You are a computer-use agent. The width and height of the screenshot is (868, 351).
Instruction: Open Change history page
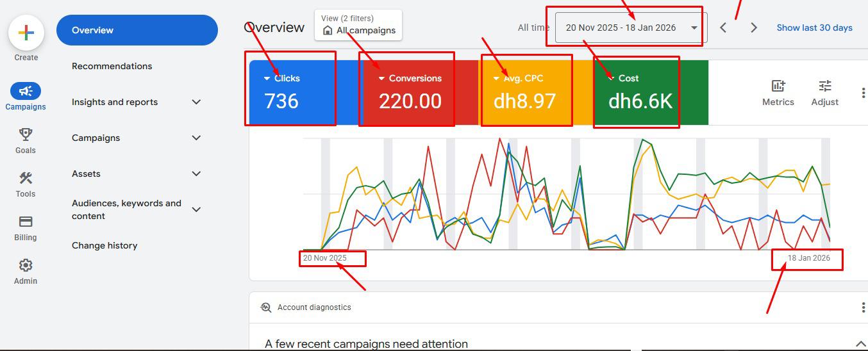(104, 245)
